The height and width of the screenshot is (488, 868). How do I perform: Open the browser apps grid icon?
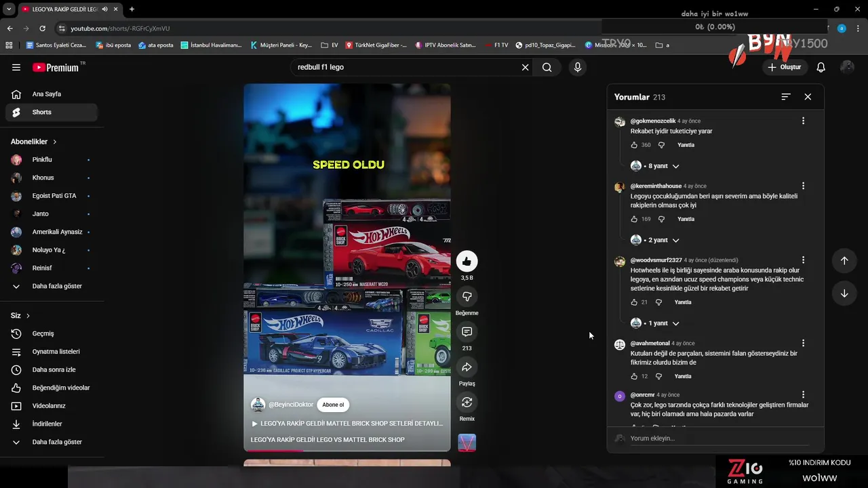click(x=9, y=45)
